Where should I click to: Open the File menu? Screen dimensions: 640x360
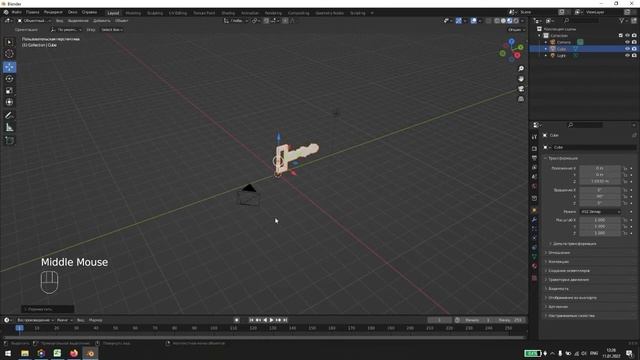pyautogui.click(x=17, y=12)
